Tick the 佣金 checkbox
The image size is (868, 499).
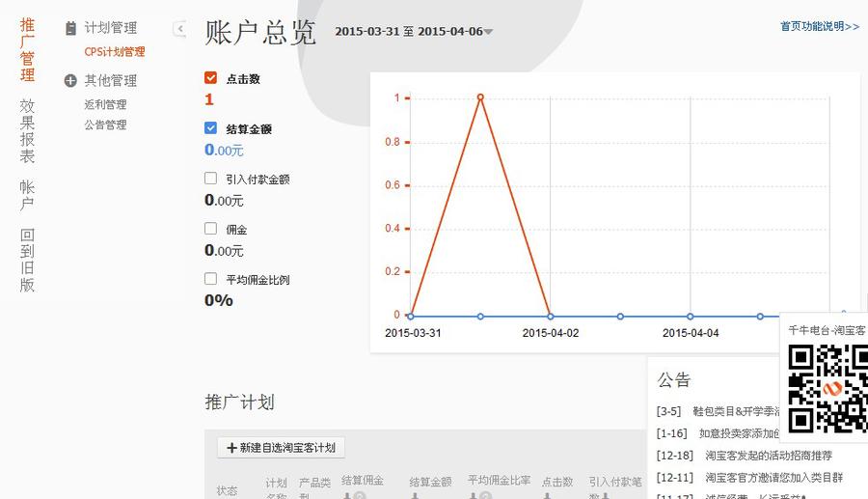pyautogui.click(x=211, y=229)
